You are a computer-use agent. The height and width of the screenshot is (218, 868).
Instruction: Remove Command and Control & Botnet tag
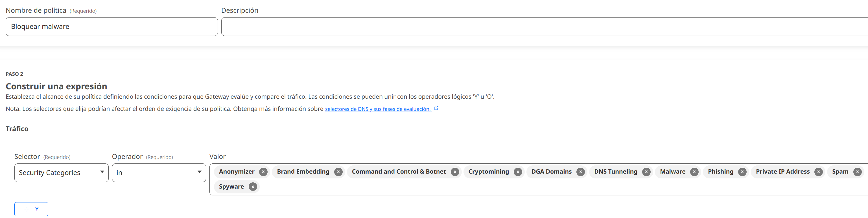(x=455, y=172)
